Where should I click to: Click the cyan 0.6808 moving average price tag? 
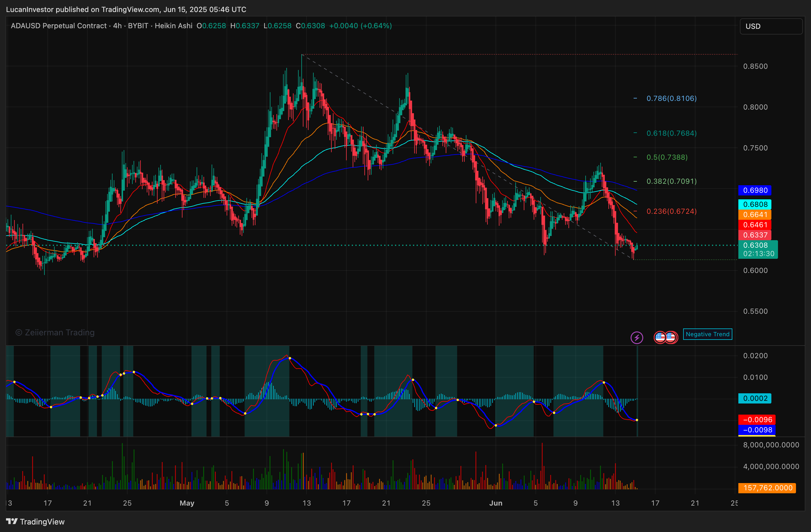coord(755,204)
